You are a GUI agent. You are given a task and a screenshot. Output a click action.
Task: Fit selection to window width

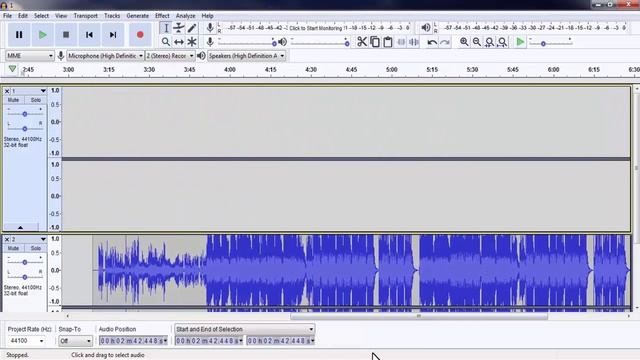tap(489, 42)
